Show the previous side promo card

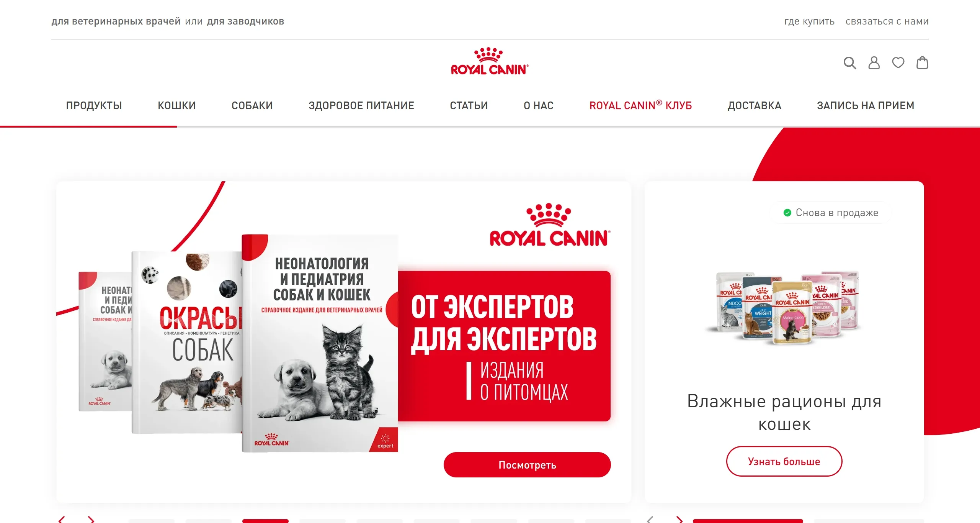(x=650, y=520)
